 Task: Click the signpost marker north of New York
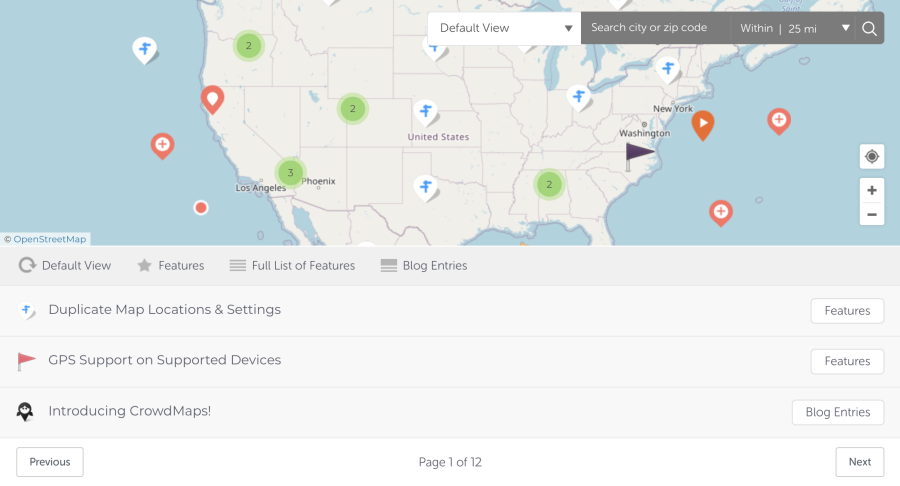668,69
